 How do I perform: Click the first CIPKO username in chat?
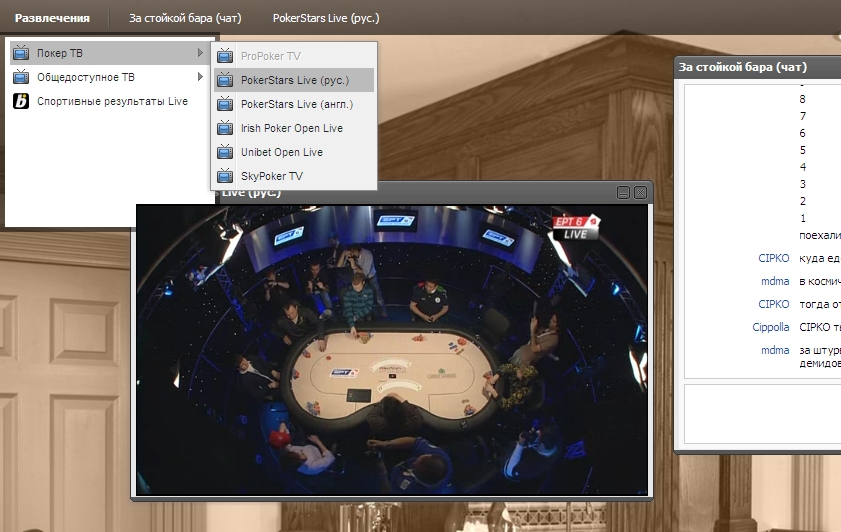click(773, 258)
